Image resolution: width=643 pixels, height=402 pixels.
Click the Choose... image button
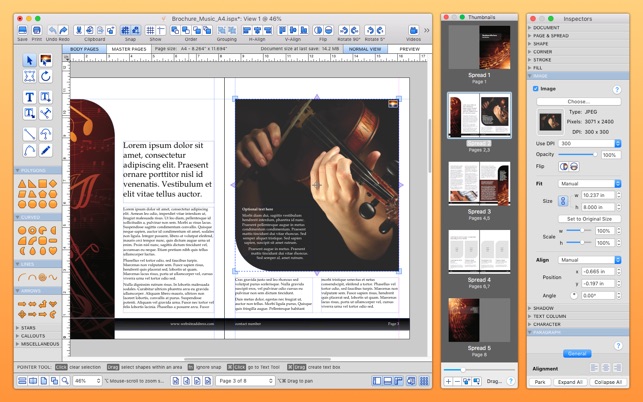click(579, 101)
